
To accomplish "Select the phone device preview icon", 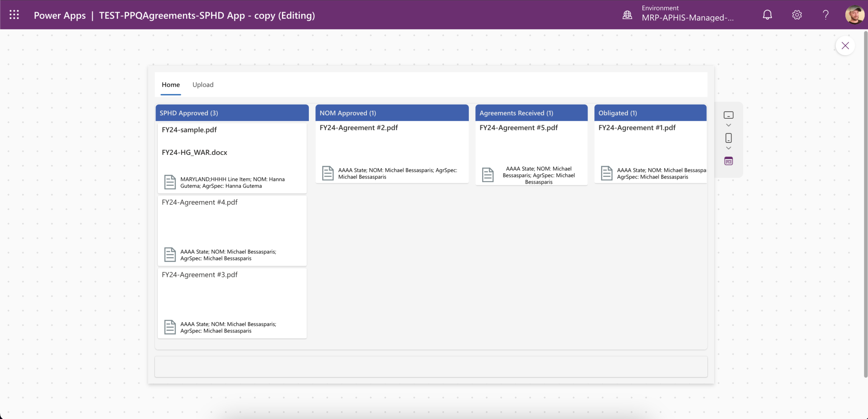I will [x=728, y=138].
